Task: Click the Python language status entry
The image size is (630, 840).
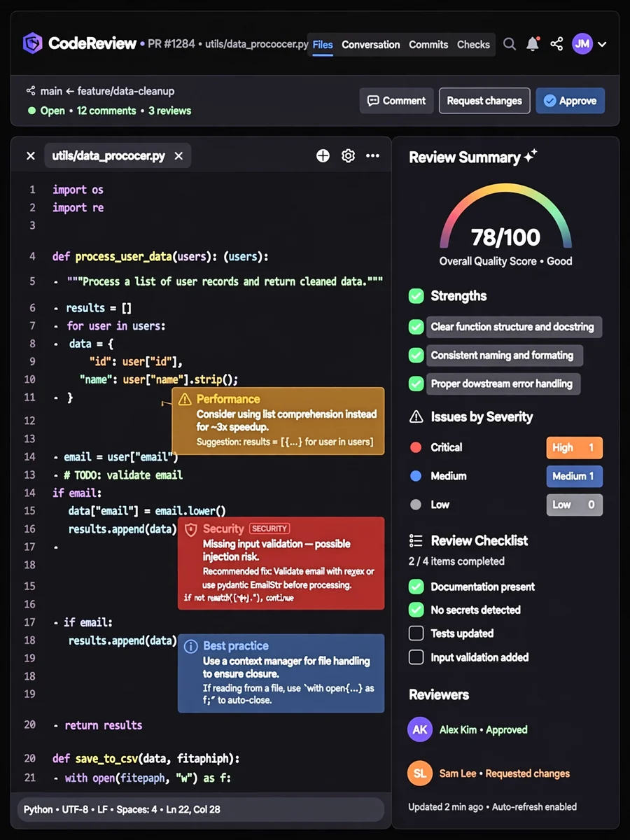Action: [x=38, y=809]
